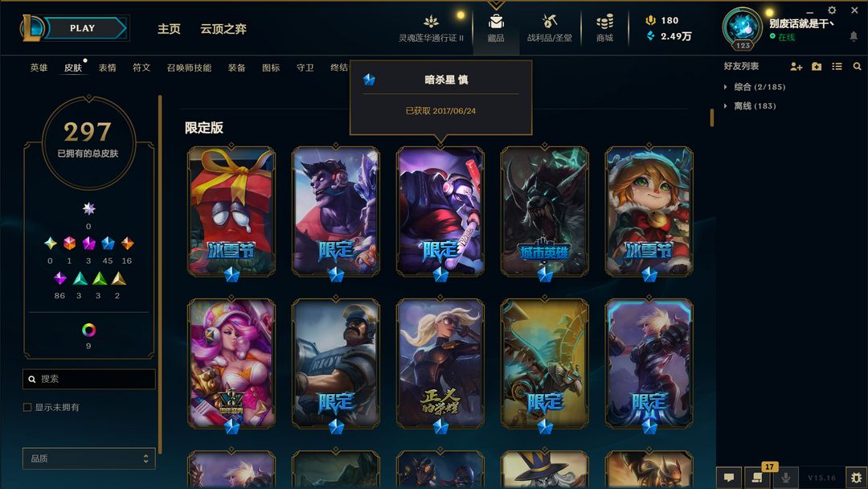
Task: Switch to the 英雄 tab
Action: point(39,68)
